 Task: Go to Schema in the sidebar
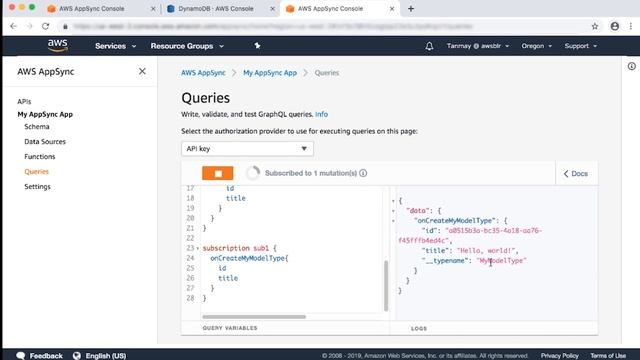tap(37, 127)
